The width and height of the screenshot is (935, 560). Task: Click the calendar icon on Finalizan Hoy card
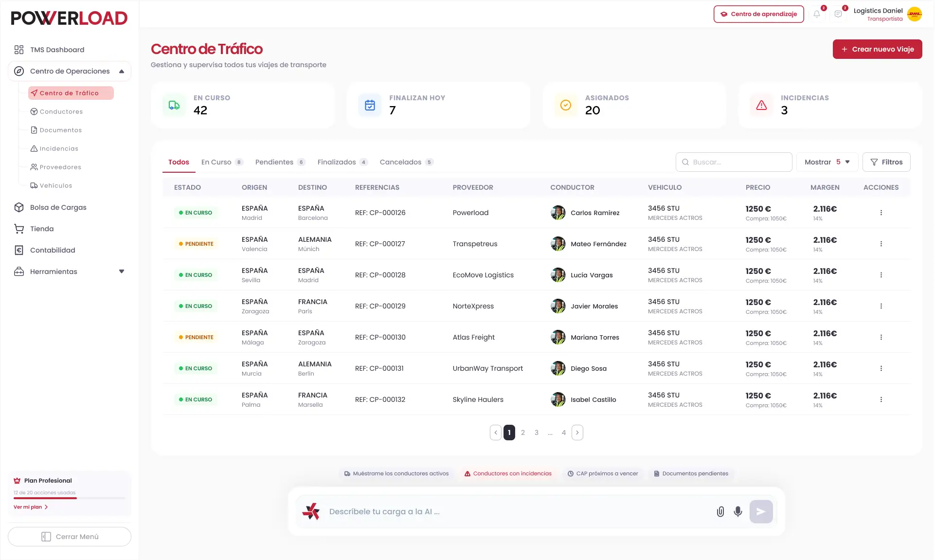coord(370,105)
